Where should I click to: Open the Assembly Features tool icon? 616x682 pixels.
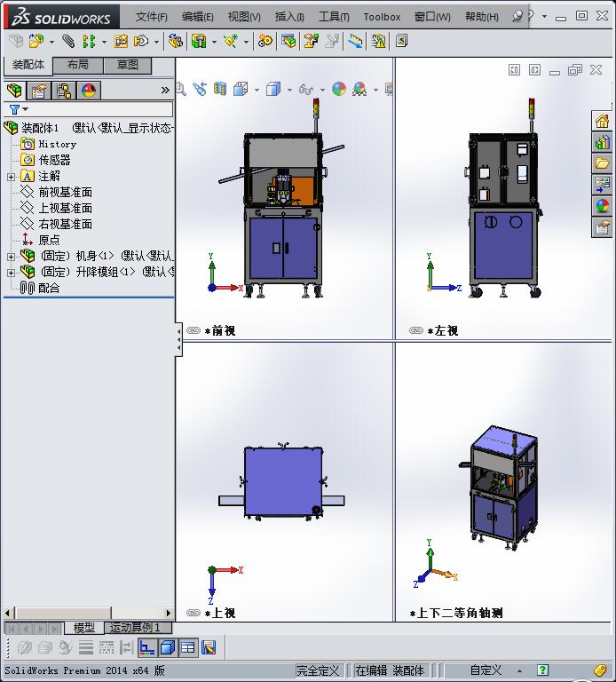coord(199,42)
